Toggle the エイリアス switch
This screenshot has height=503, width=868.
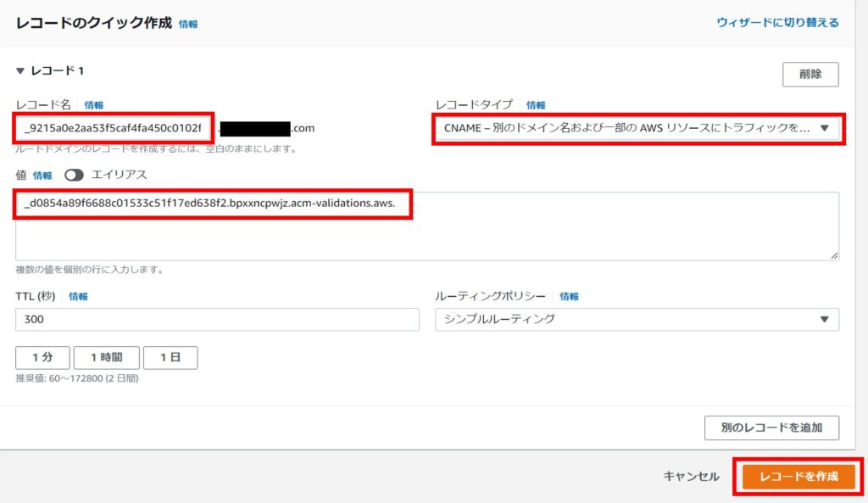click(75, 175)
